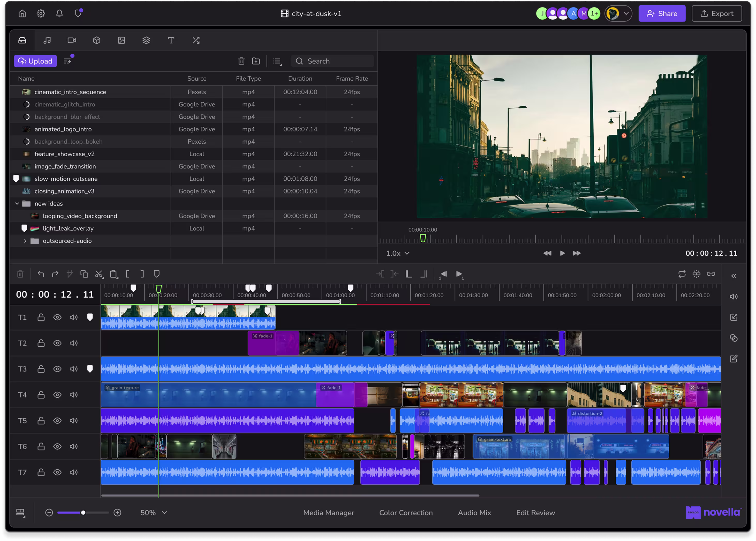This screenshot has height=541, width=756.
Task: Toggle loop playback icon in timeline toolbar
Action: [682, 274]
